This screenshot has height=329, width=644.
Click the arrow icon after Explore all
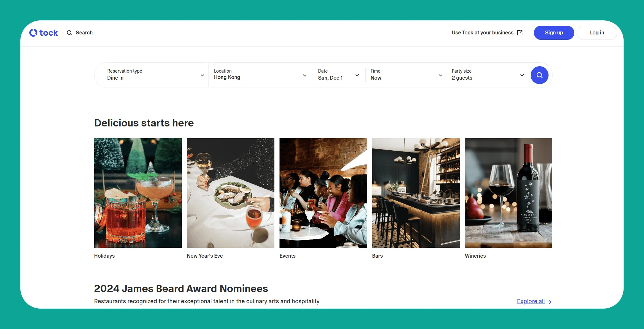point(549,302)
